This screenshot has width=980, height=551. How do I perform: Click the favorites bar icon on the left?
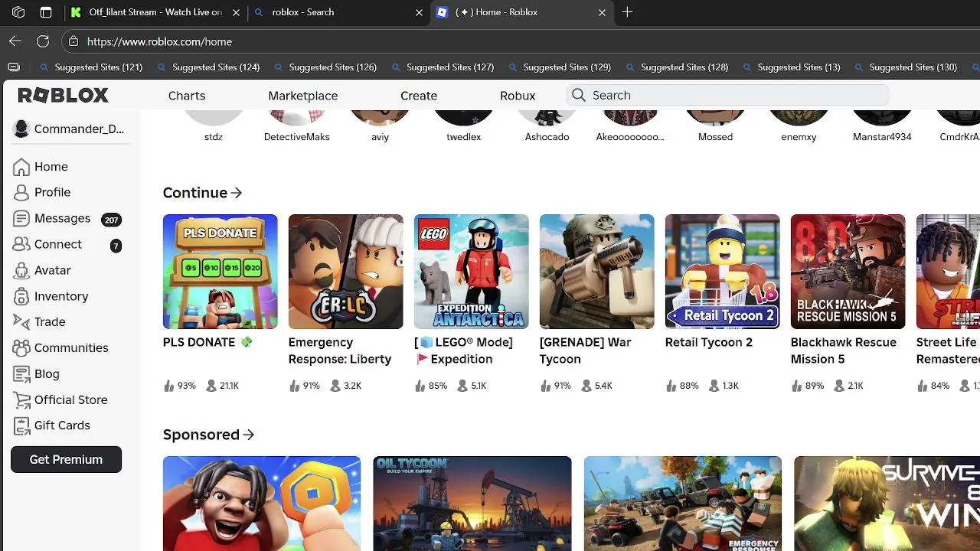click(x=14, y=67)
